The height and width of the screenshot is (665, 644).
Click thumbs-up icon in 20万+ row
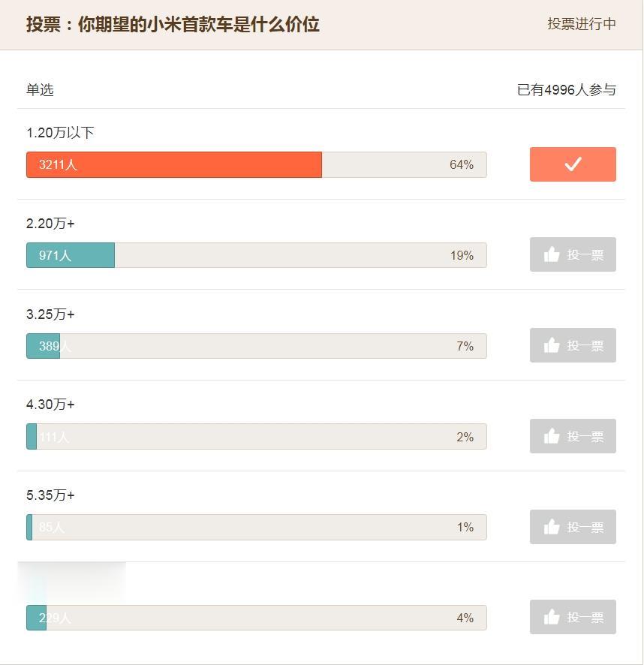(x=552, y=254)
